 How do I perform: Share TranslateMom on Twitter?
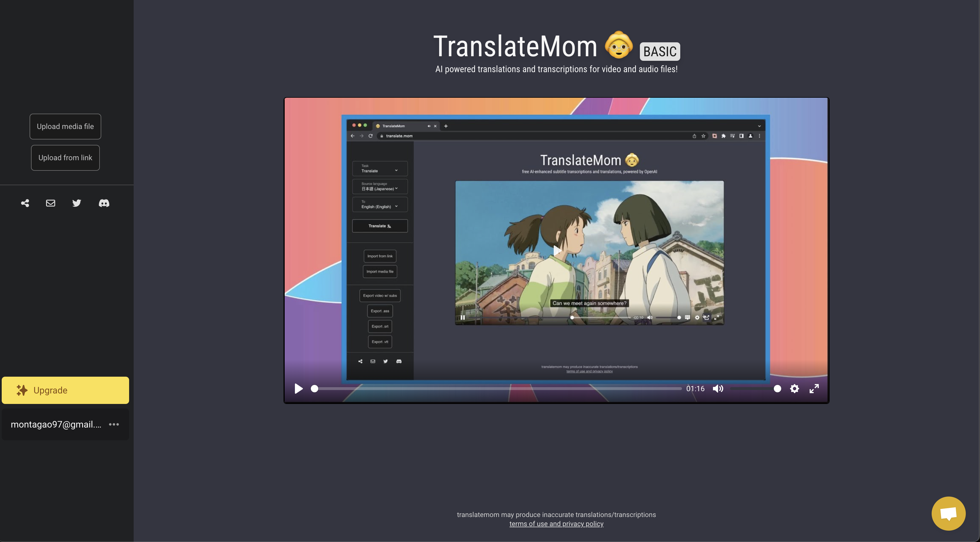coord(77,203)
